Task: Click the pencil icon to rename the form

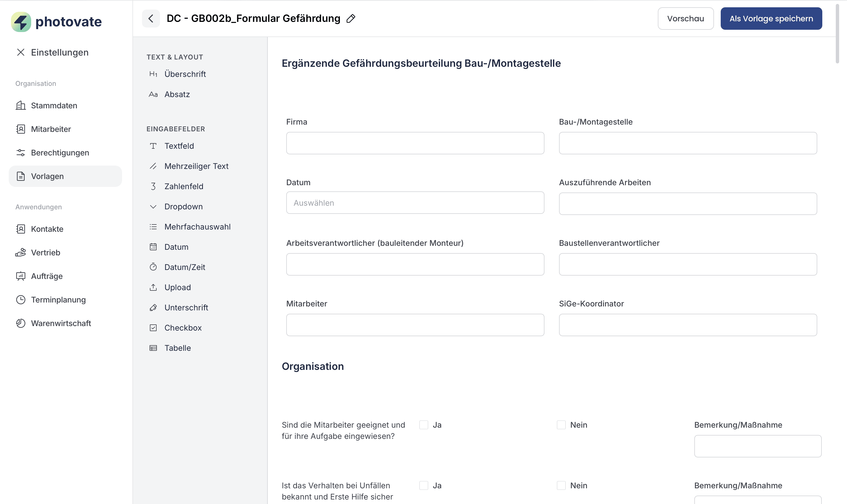Action: pos(351,18)
